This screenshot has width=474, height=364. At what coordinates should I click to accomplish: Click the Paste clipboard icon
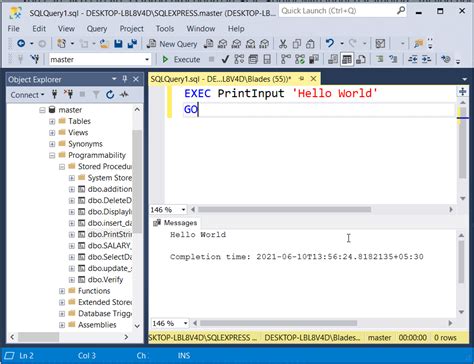[310, 43]
